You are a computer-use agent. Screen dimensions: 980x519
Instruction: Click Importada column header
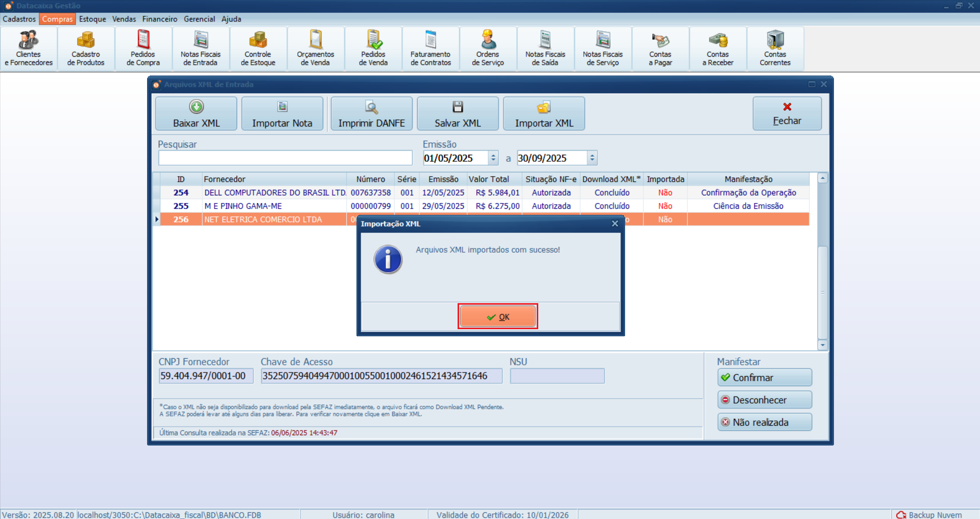tap(665, 179)
